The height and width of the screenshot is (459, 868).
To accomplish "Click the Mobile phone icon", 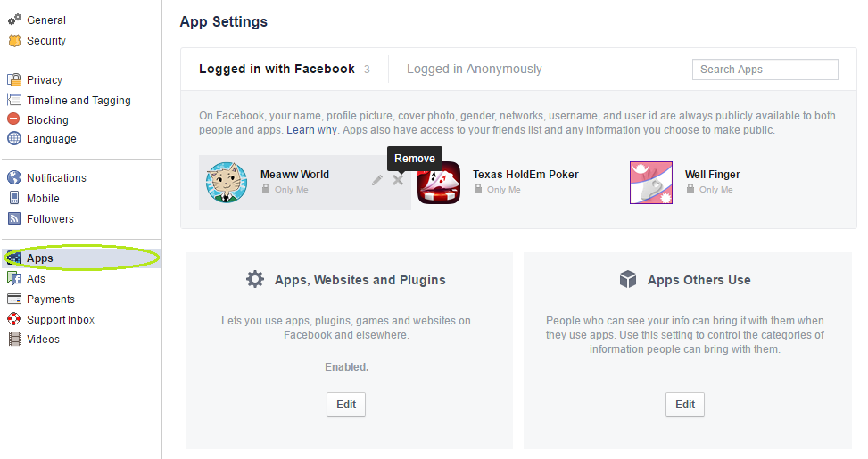I will pos(14,198).
